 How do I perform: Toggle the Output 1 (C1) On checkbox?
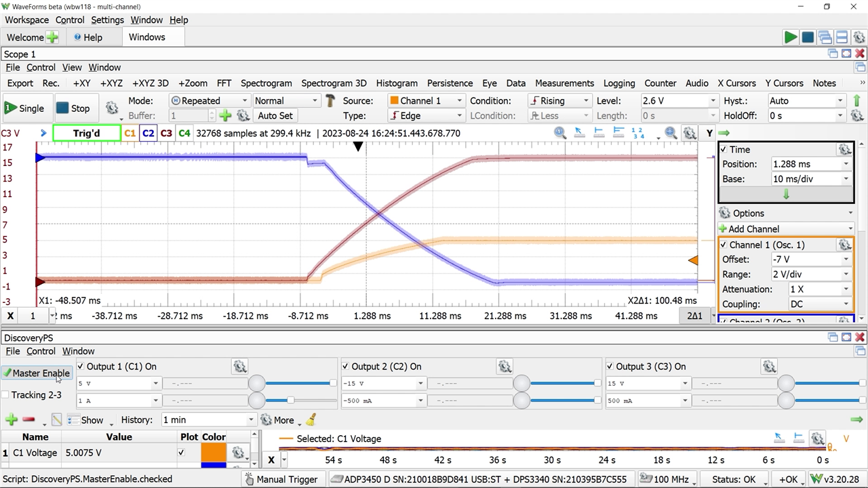tap(81, 367)
